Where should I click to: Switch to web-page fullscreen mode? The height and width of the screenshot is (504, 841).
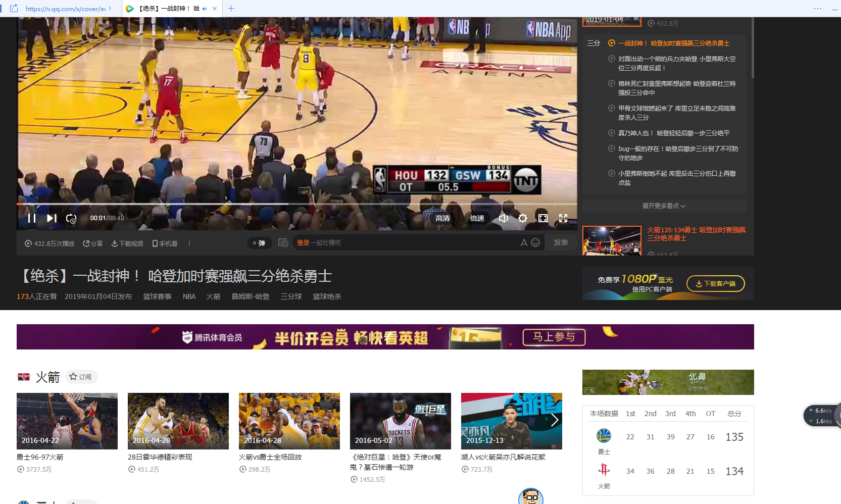(543, 218)
